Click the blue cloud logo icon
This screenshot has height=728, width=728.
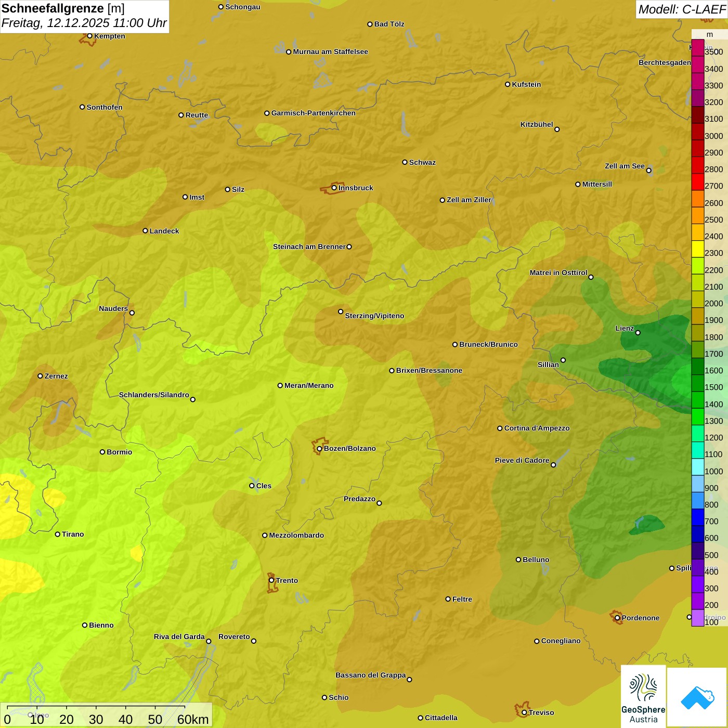click(697, 698)
